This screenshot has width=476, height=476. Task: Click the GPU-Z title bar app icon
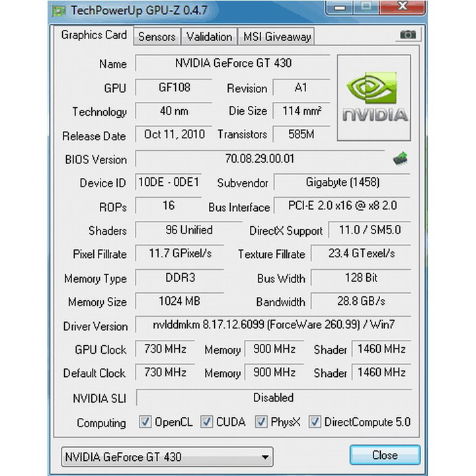click(x=59, y=11)
